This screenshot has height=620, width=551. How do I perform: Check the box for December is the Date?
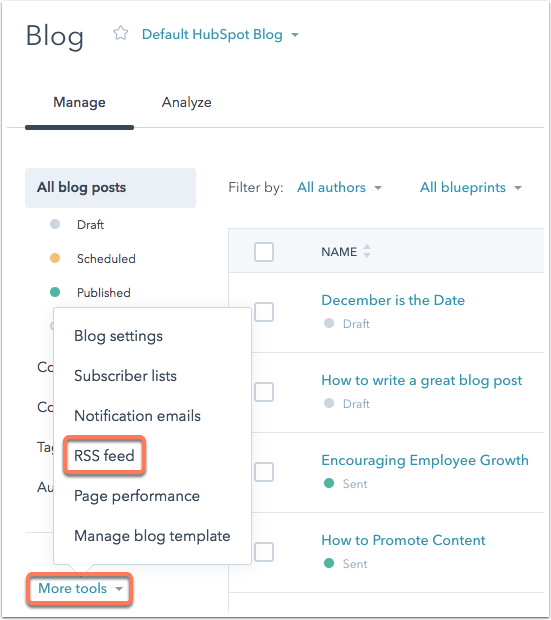tap(264, 312)
